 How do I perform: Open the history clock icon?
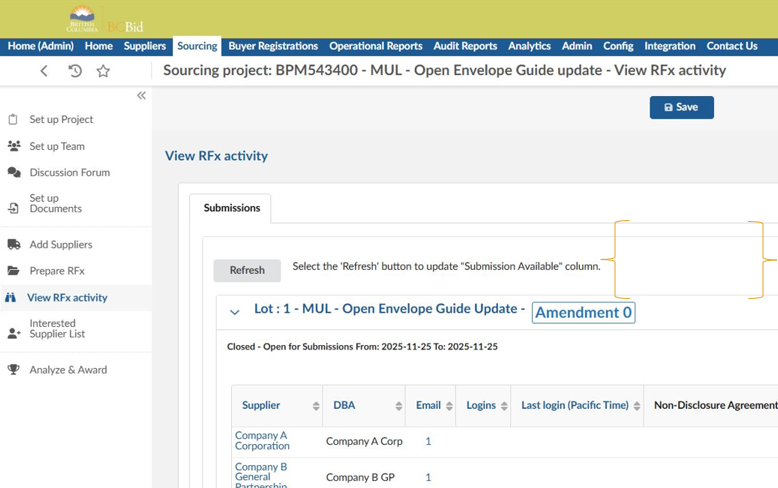[x=74, y=71]
